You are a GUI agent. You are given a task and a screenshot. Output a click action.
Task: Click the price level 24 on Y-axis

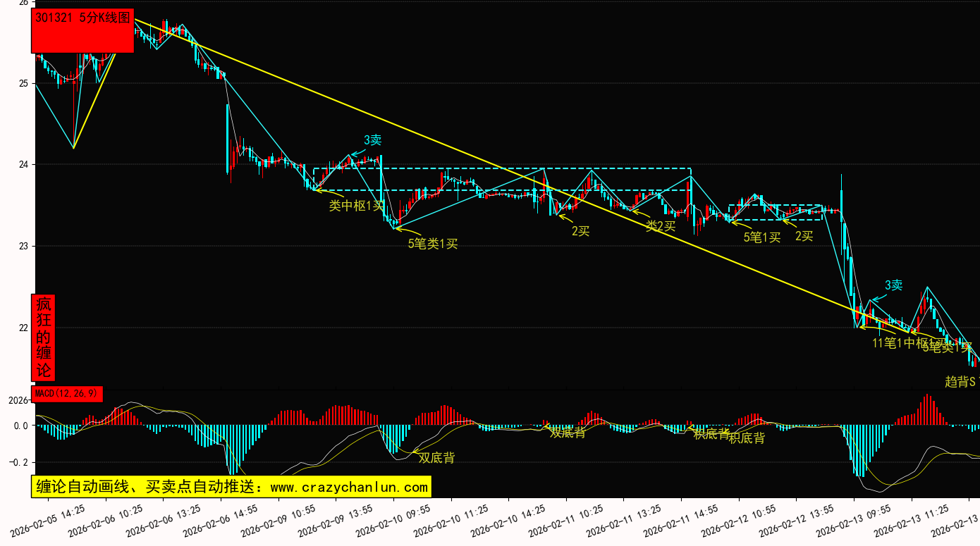coord(23,165)
